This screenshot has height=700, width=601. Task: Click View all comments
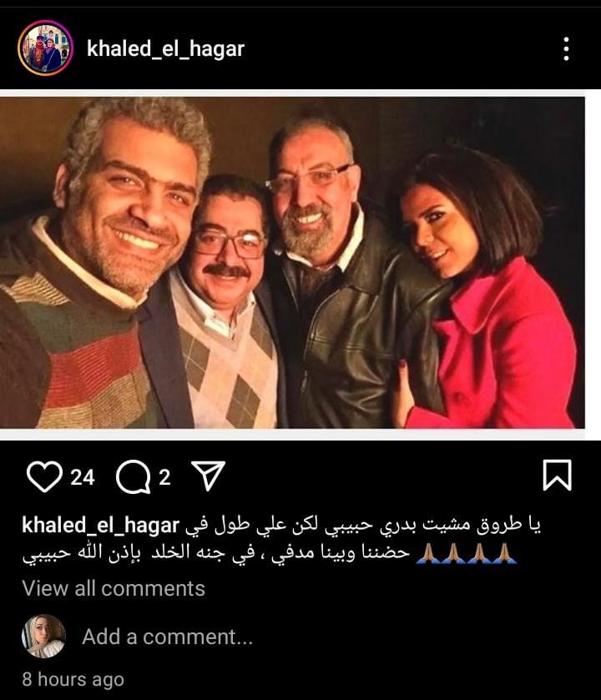(x=114, y=588)
